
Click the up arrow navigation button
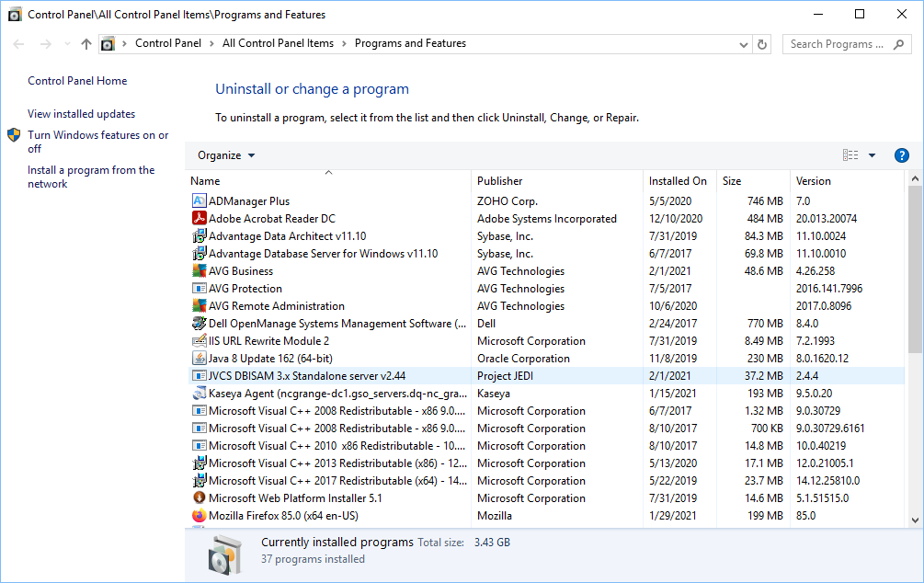tap(86, 44)
